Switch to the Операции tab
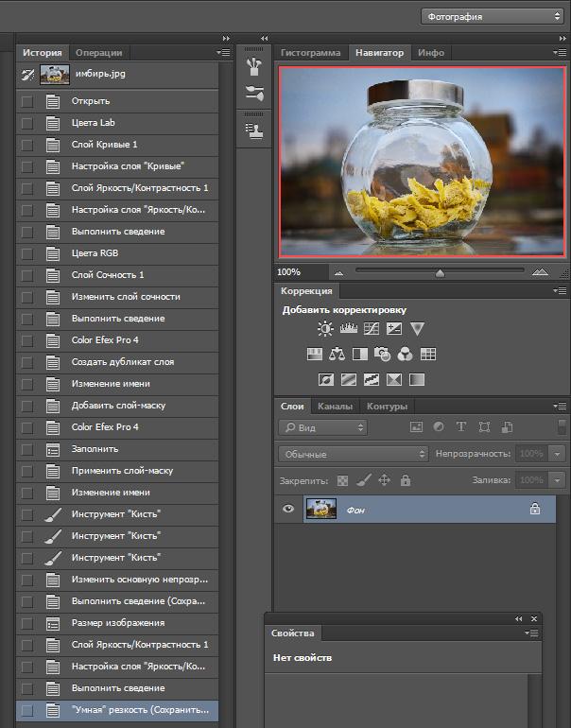Image resolution: width=571 pixels, height=728 pixels. tap(99, 52)
